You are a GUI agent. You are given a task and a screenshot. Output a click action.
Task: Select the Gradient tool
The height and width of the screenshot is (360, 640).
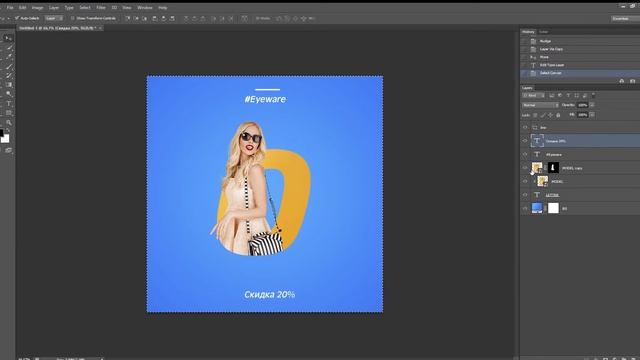(x=9, y=85)
